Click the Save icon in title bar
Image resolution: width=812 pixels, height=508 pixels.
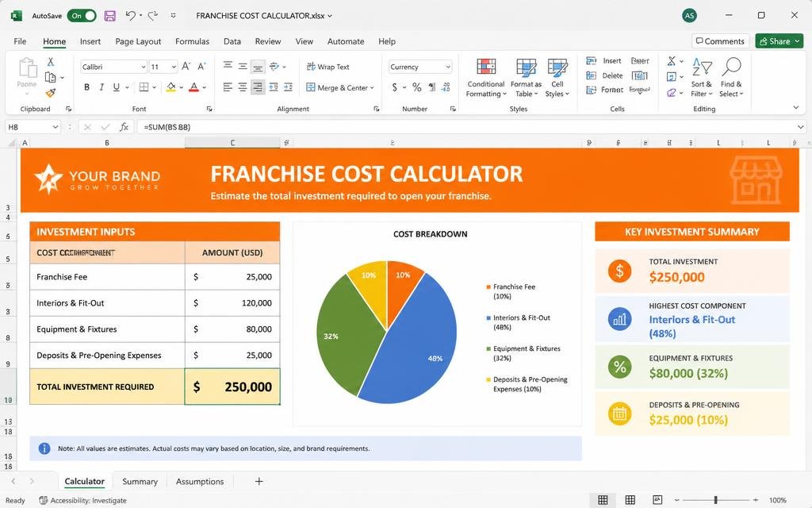pyautogui.click(x=109, y=16)
